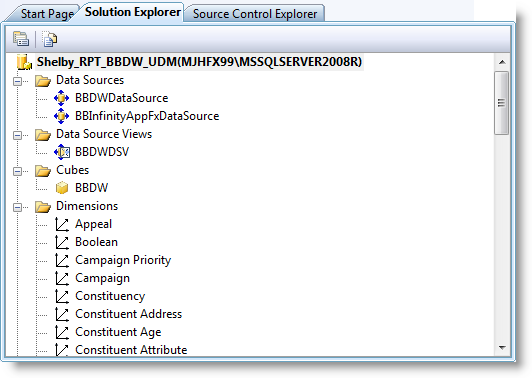This screenshot has height=378, width=532.
Task: Click the vertical scrollbar thumb
Action: coord(501,103)
